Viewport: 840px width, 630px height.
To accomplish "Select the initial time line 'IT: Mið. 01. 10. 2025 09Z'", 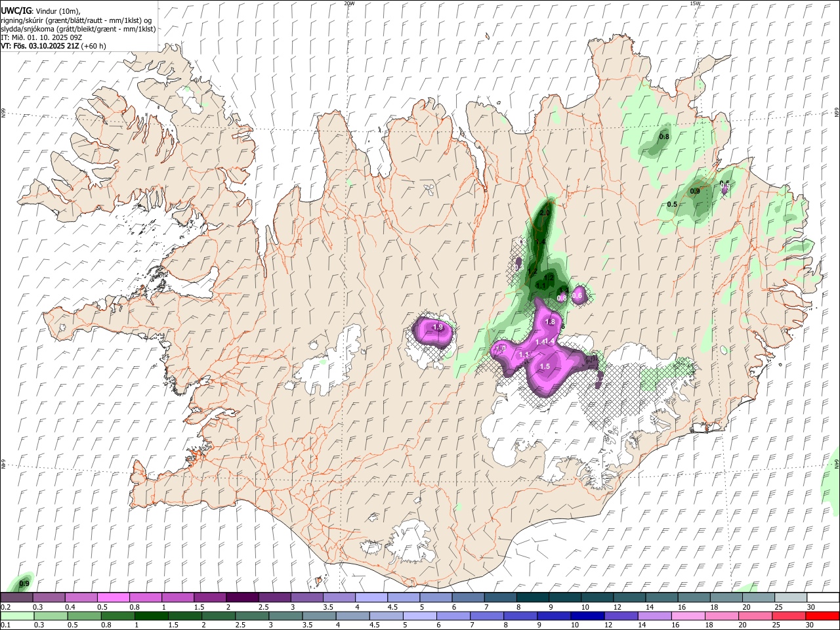I will coord(42,37).
